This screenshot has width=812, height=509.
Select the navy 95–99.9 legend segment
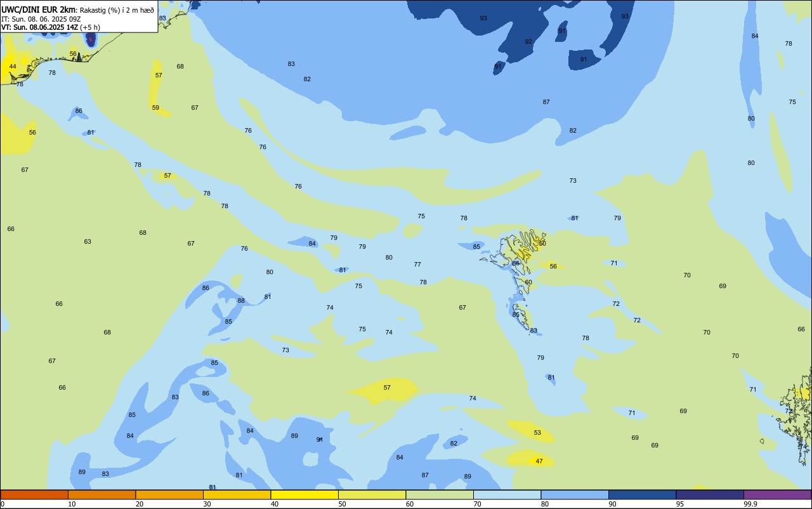[x=710, y=494]
